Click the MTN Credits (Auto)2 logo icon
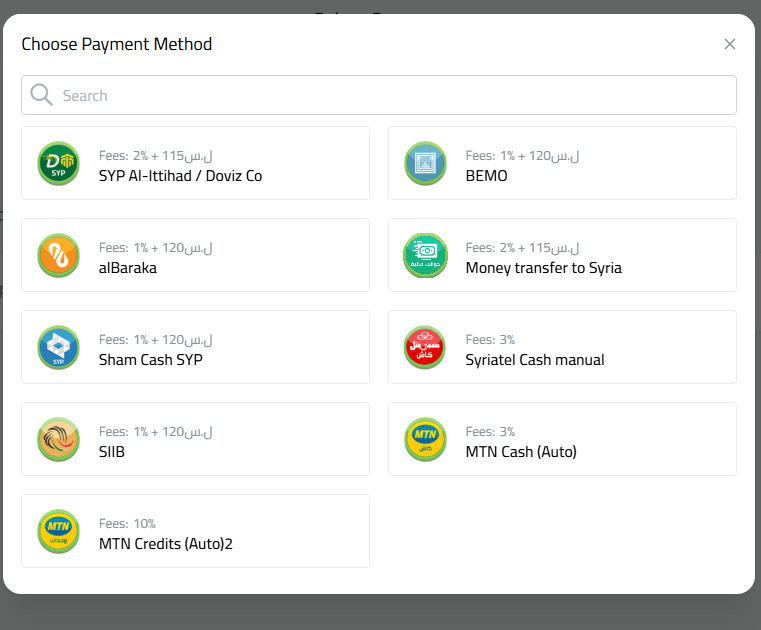The width and height of the screenshot is (761, 630). tap(58, 531)
